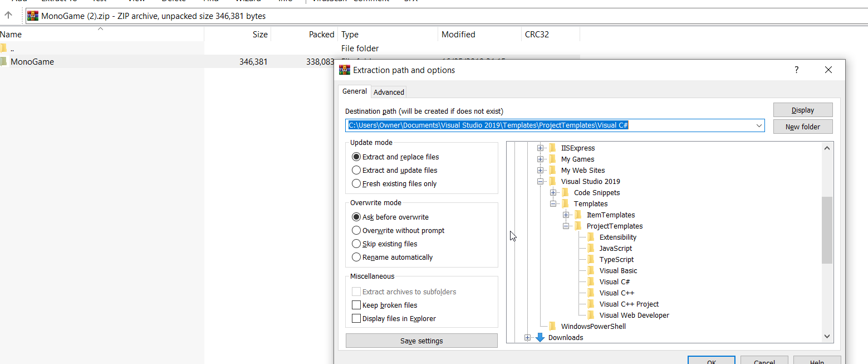
Task: Click the up-one-level arrow icon
Action: tap(8, 16)
